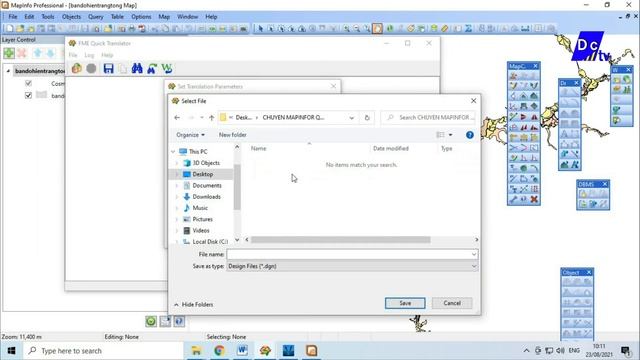Viewport: 640px width, 360px height.
Task: Select Downloads in folder tree
Action: 206,197
